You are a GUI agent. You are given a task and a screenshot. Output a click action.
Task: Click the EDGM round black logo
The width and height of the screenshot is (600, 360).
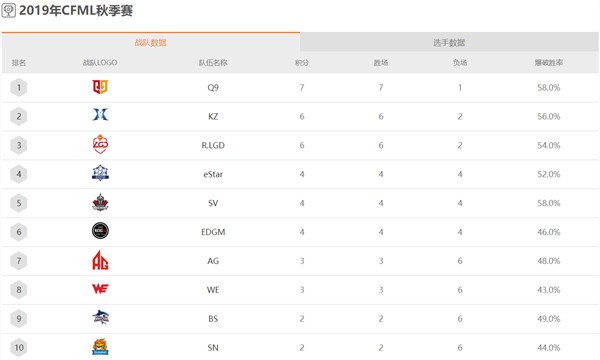100,231
